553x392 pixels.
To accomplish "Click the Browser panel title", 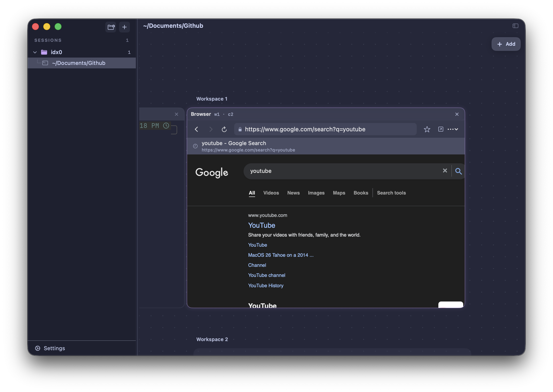I will (201, 114).
